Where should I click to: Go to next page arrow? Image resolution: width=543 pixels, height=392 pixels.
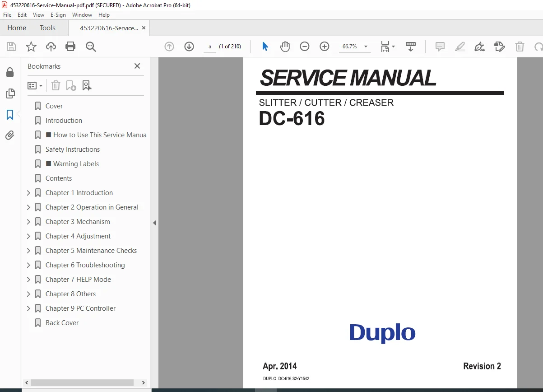click(189, 47)
